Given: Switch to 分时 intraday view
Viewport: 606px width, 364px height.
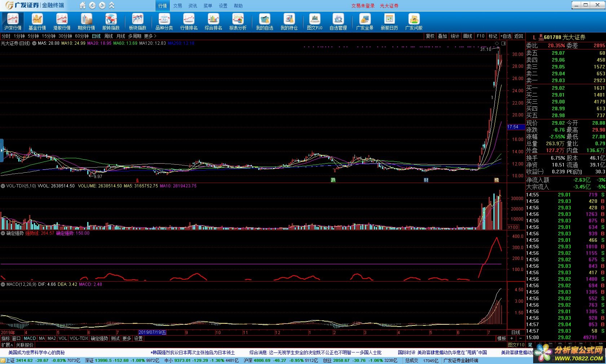Looking at the screenshot, I should pos(6,36).
